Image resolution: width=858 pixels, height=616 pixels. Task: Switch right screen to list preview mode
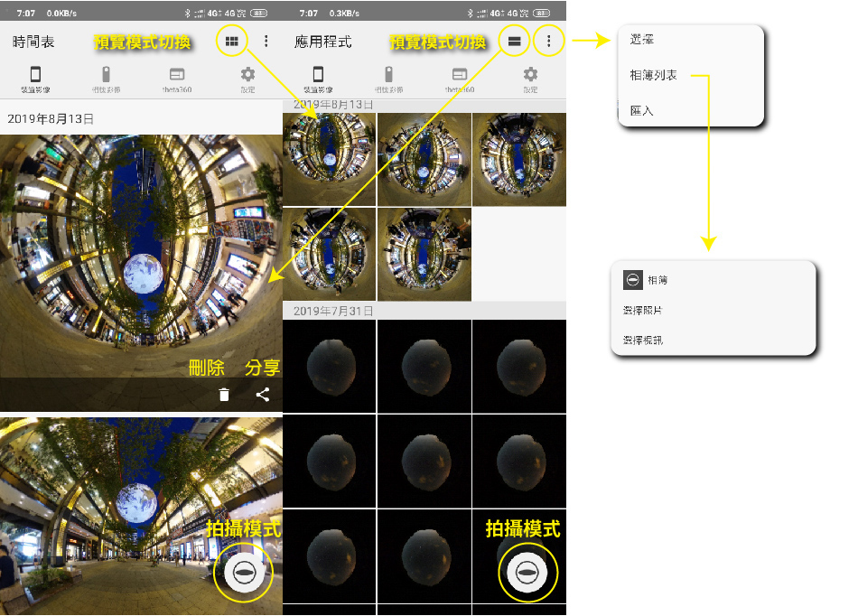[x=514, y=42]
